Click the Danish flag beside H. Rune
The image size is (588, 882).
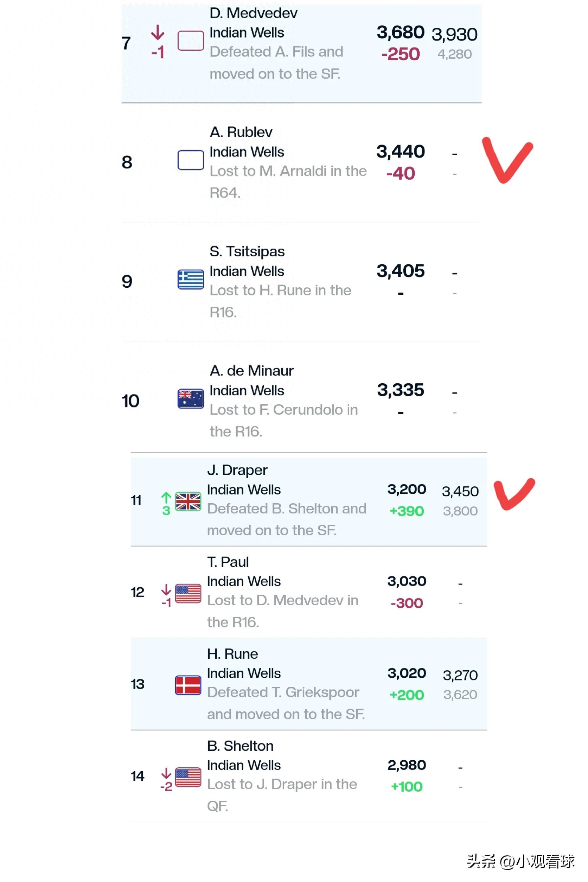(x=188, y=685)
